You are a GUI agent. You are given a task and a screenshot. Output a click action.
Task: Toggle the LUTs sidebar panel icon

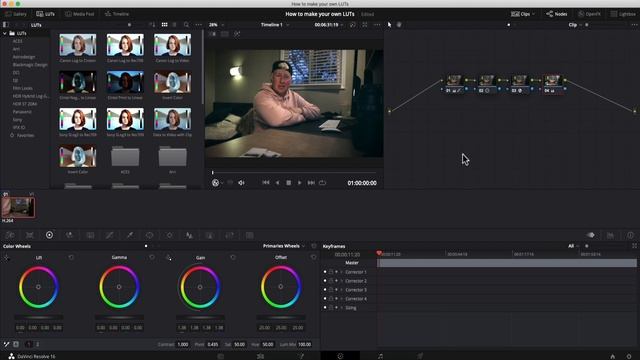pyautogui.click(x=6, y=24)
